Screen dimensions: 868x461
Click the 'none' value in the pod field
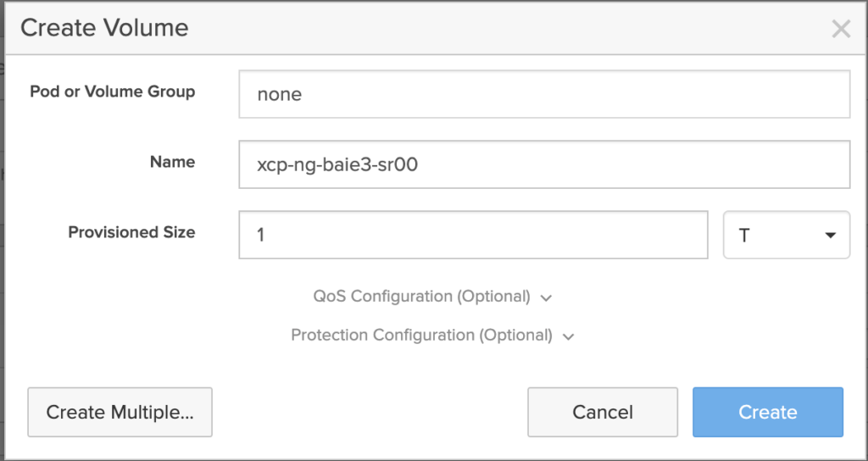click(x=280, y=94)
